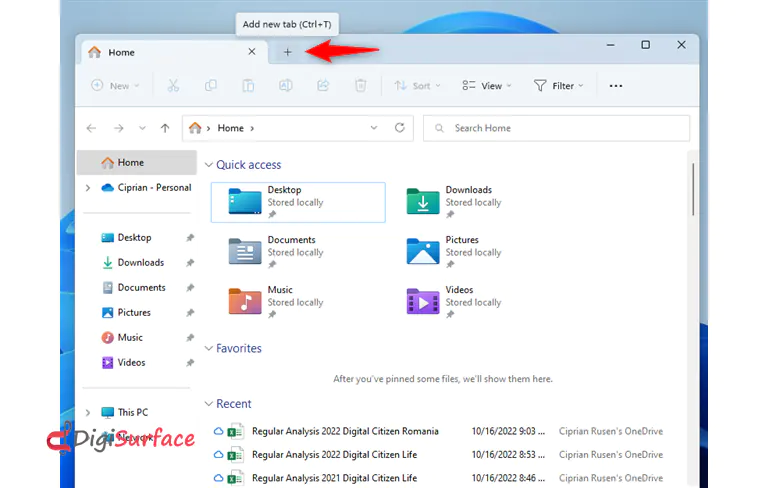768x488 pixels.
Task: Open Videos in the navigation pane
Action: [124, 363]
